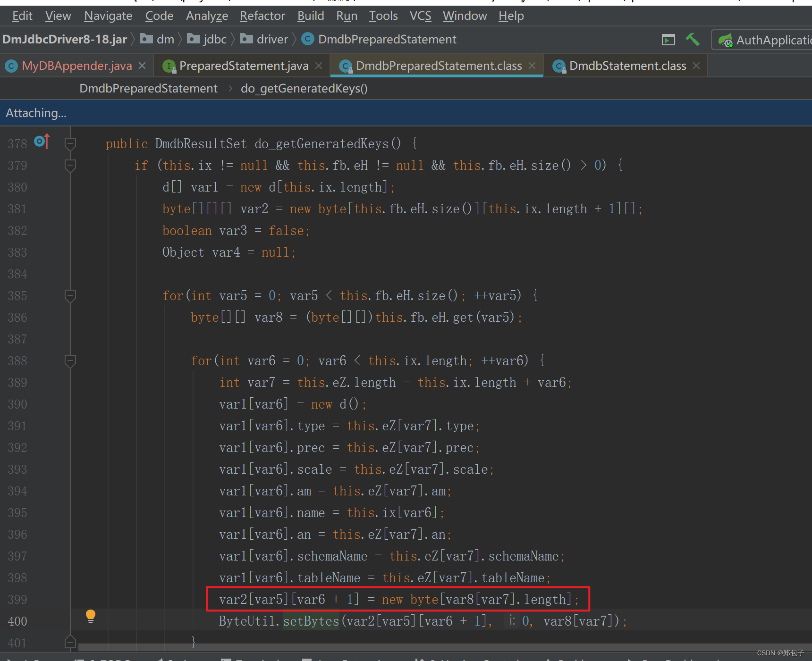Image resolution: width=812 pixels, height=661 pixels.
Task: Collapse for-loop fold marker at line 385
Action: point(70,295)
